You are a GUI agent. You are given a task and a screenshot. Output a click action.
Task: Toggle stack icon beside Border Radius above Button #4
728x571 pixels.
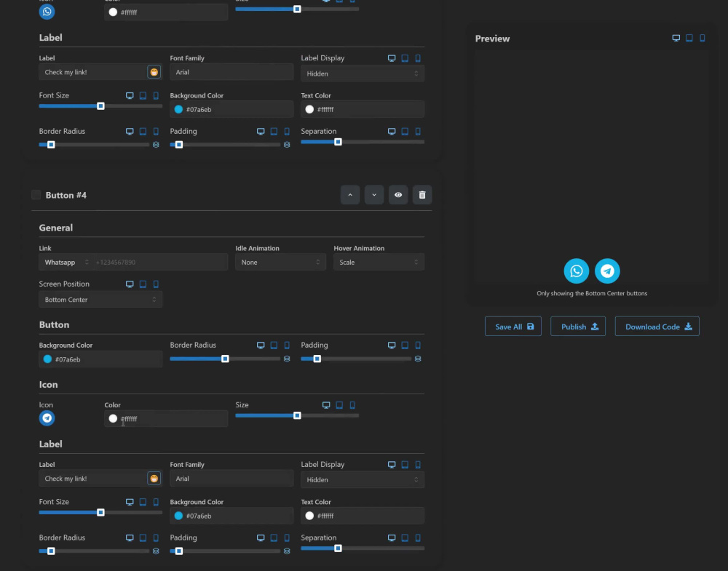coord(156,145)
